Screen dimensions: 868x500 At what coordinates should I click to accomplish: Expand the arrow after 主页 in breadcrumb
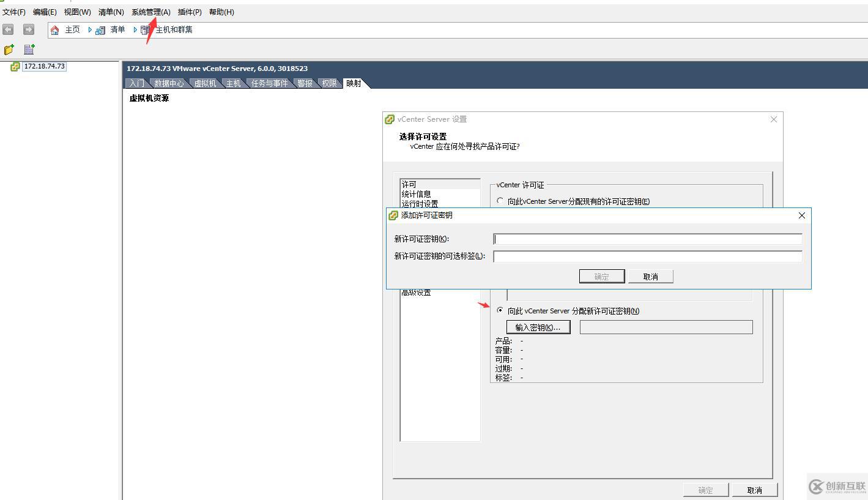pos(90,29)
